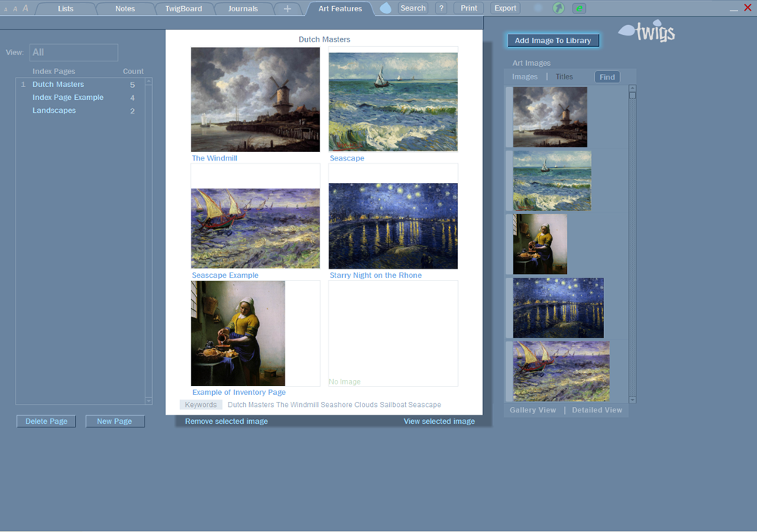
Task: Click Remove selected image link
Action: point(226,422)
